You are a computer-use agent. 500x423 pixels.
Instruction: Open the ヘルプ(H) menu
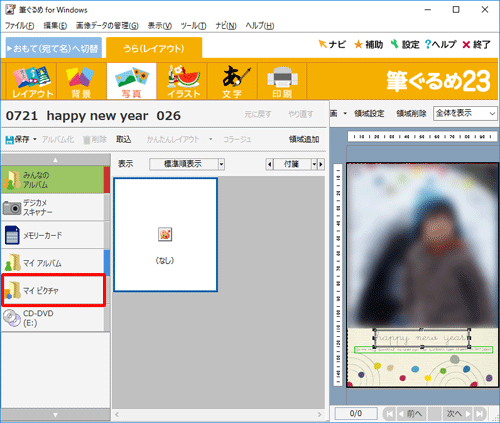(x=260, y=26)
